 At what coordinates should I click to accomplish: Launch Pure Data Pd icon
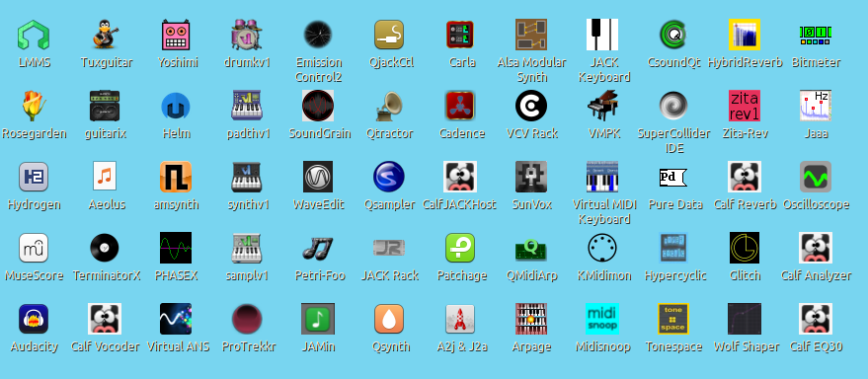[x=673, y=177]
